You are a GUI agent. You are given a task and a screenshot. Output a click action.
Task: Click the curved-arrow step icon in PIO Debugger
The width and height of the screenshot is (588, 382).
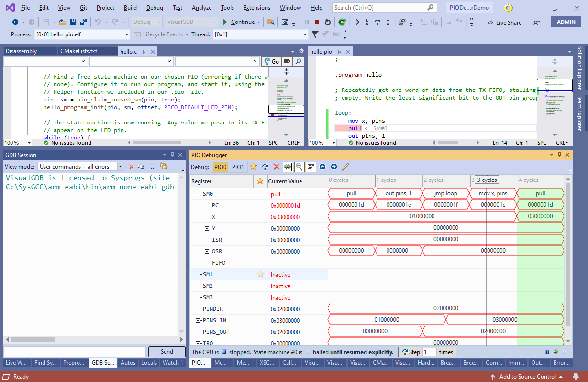(x=265, y=167)
